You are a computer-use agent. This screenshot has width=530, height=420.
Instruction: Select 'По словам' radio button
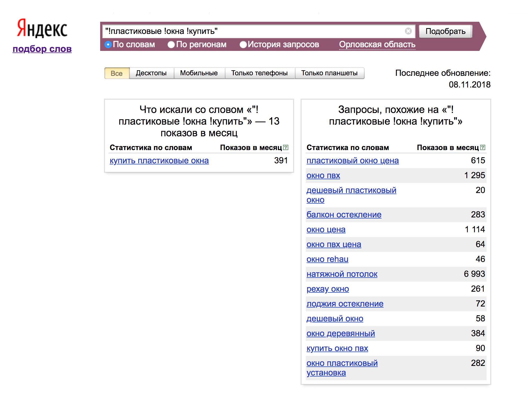pos(108,45)
